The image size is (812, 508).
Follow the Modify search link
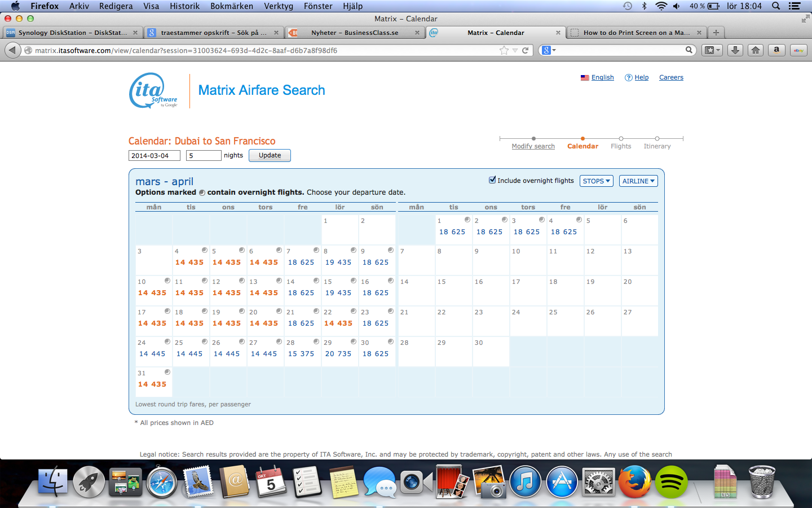point(533,146)
